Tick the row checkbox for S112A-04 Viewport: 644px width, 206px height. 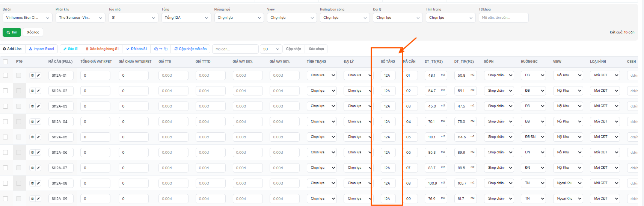point(5,122)
